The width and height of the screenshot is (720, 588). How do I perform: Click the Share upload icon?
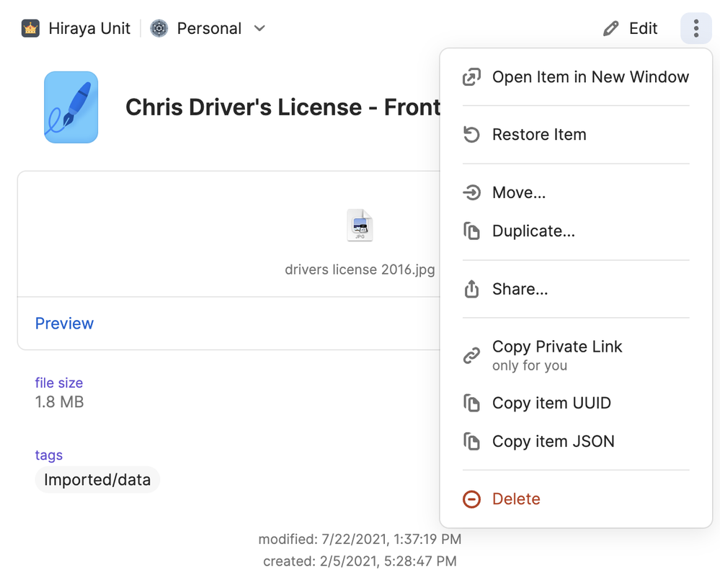tap(471, 290)
